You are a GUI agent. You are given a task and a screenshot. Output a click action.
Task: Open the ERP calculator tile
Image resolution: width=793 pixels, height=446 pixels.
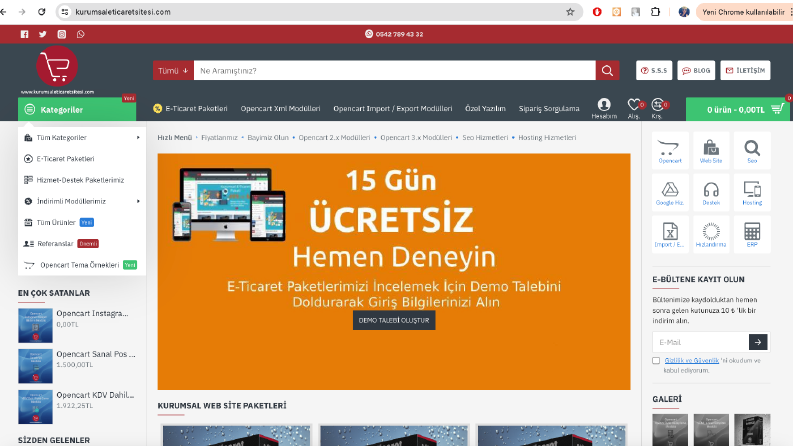coord(752,235)
